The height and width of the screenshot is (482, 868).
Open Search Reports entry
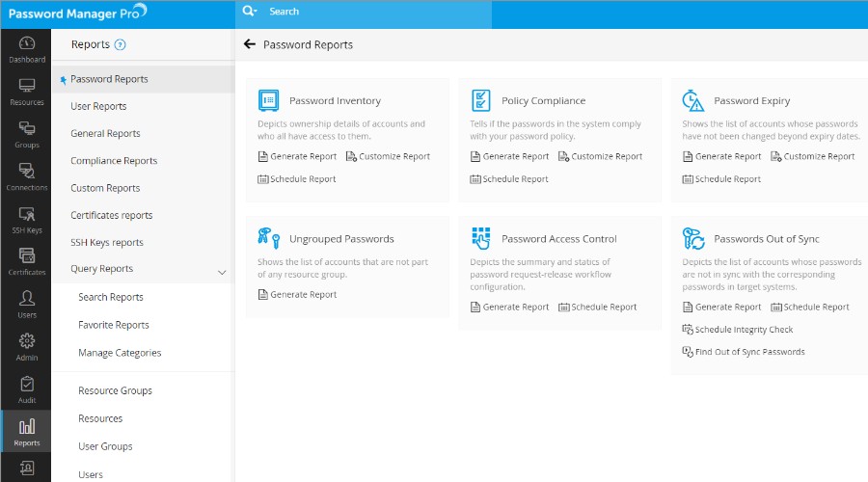(x=111, y=297)
